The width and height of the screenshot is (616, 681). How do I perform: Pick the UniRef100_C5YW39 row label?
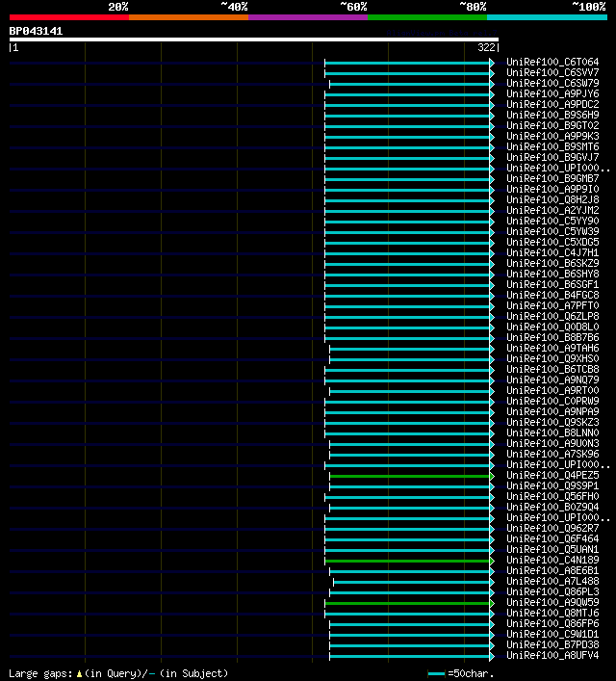[552, 231]
